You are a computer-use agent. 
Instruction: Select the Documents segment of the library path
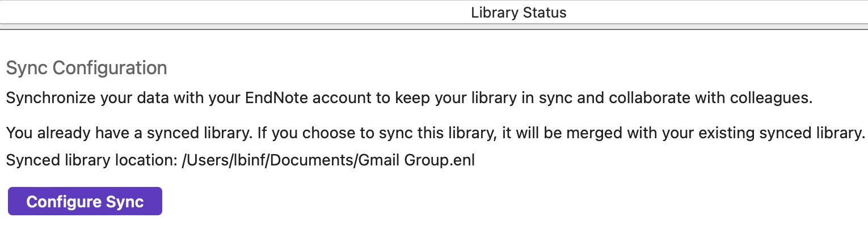(x=324, y=160)
